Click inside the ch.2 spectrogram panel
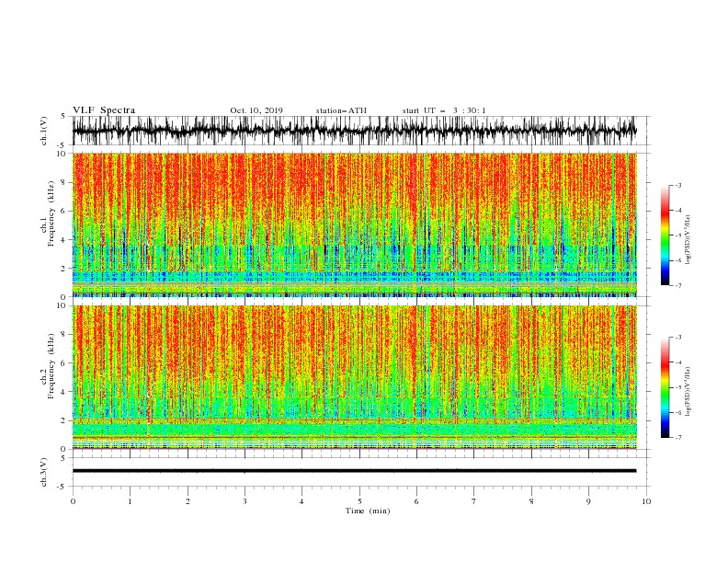Image resolution: width=728 pixels, height=563 pixels. point(354,377)
